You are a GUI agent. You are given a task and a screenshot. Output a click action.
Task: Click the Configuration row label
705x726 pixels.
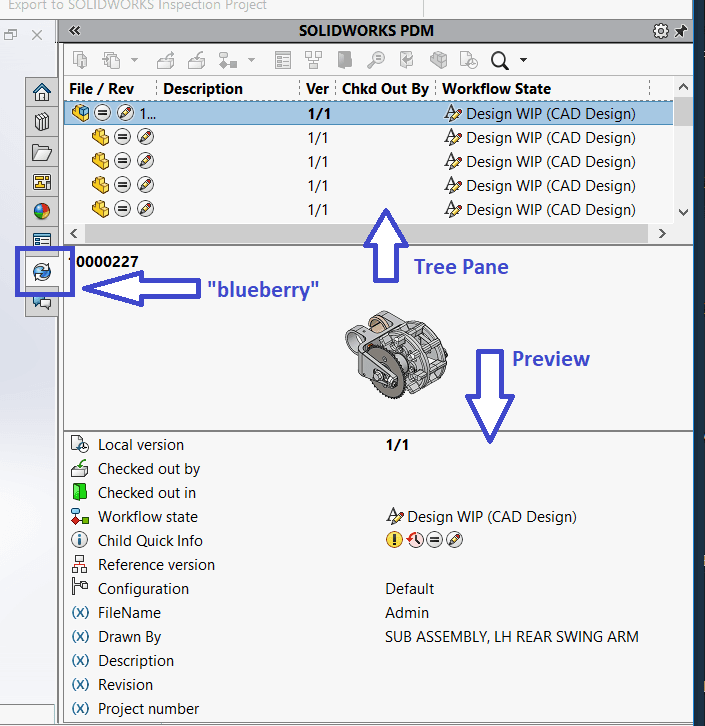[x=143, y=589]
